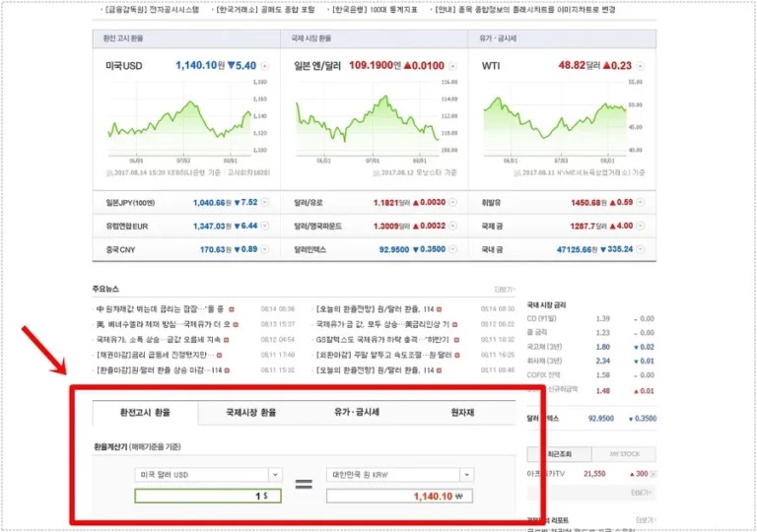
Task: Click 중국CNY currency label
Action: tap(120, 249)
